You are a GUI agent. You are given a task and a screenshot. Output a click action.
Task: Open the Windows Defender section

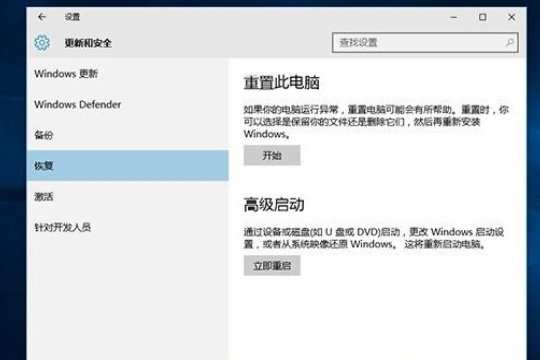[127, 104]
